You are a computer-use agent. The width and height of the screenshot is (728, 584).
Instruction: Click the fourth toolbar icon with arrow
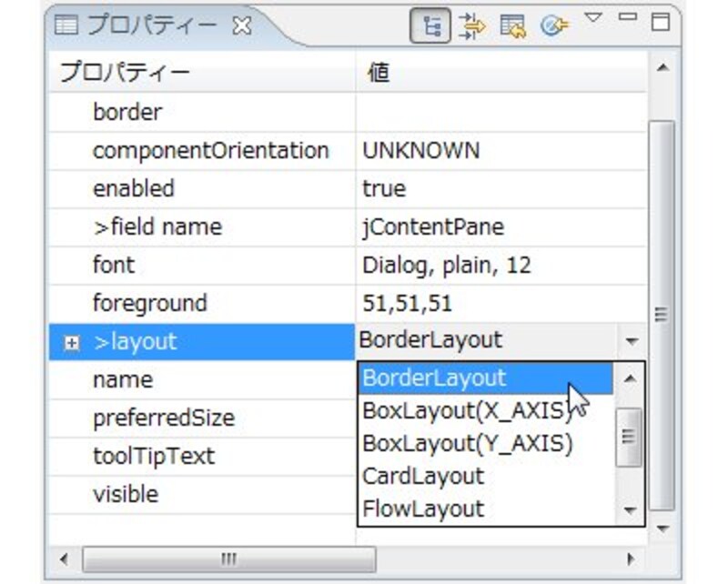551,26
